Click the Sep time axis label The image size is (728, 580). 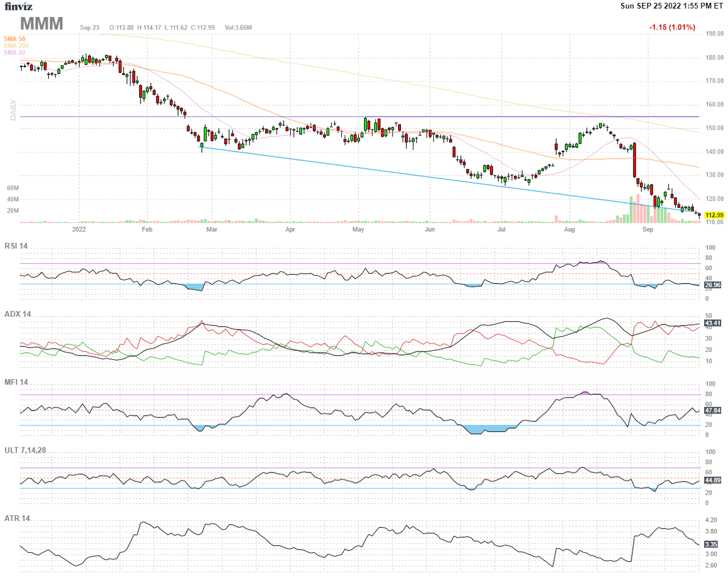[648, 229]
